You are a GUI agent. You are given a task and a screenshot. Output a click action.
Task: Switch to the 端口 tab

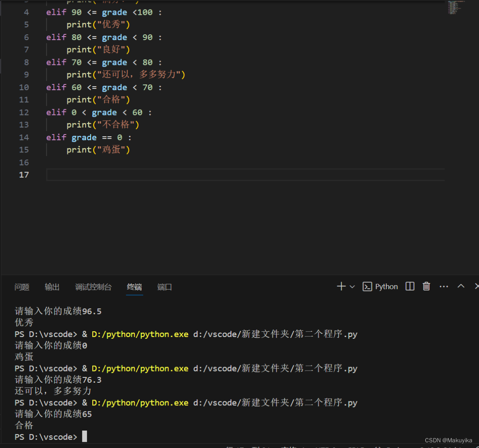(x=164, y=286)
